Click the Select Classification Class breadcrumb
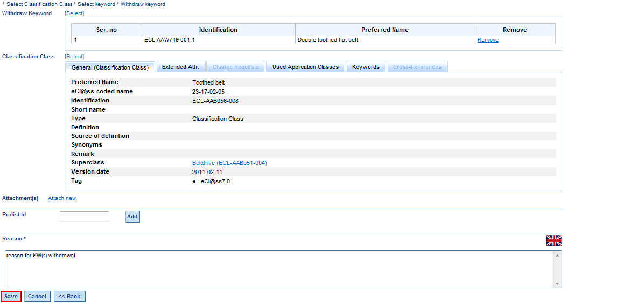The height and width of the screenshot is (303, 644). (x=39, y=4)
